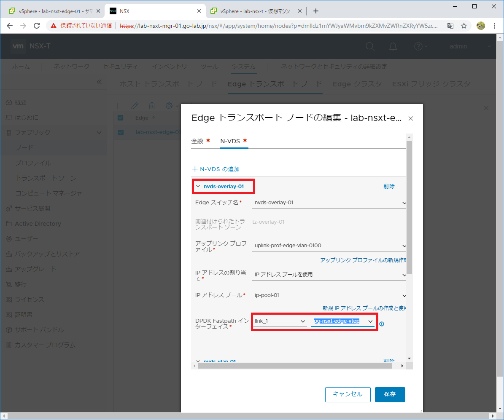Open the notifications bell icon
Screen dimensions: 504x420
(x=393, y=46)
